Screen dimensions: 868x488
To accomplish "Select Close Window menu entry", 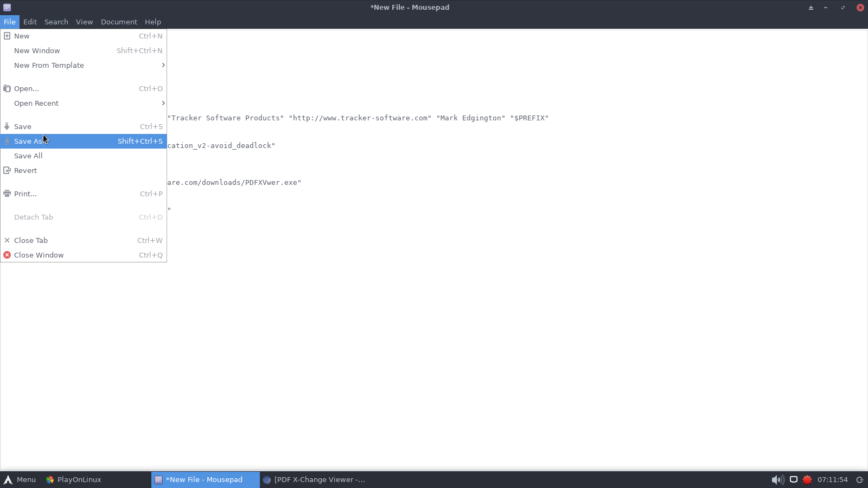I will click(x=84, y=255).
